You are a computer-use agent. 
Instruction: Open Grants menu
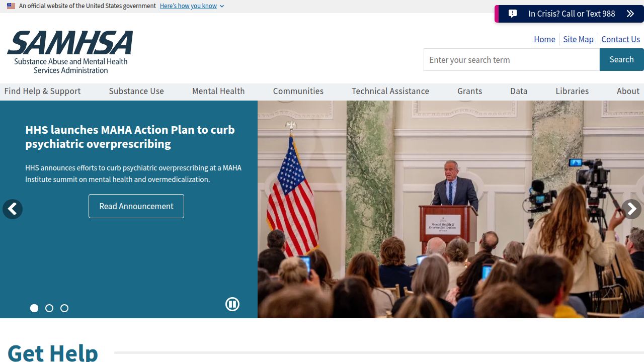(x=470, y=91)
